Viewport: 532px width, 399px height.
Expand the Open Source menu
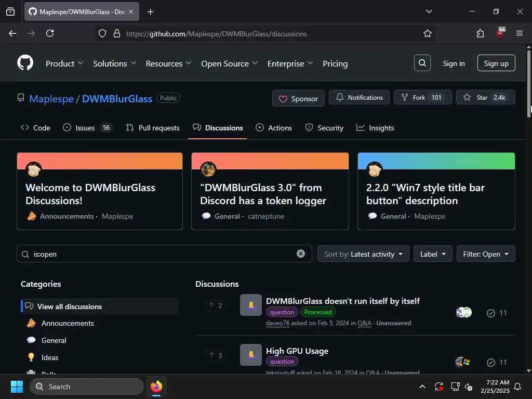[229, 63]
